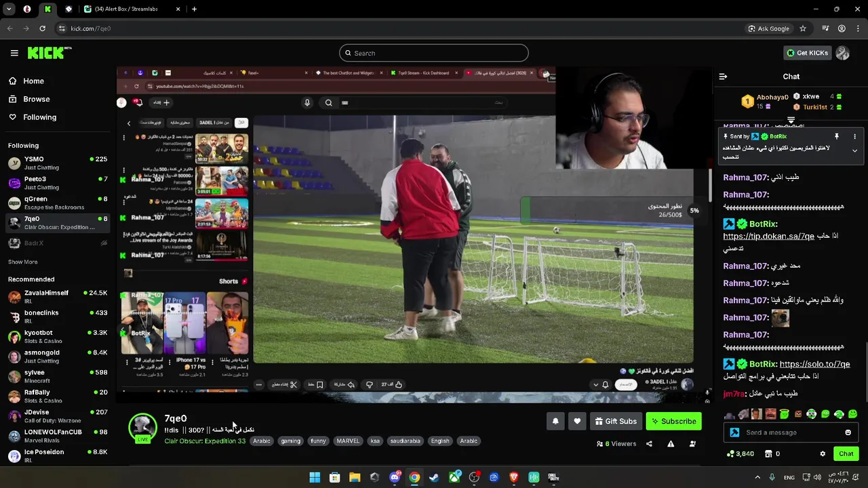
Task: Select the English tag
Action: click(440, 441)
